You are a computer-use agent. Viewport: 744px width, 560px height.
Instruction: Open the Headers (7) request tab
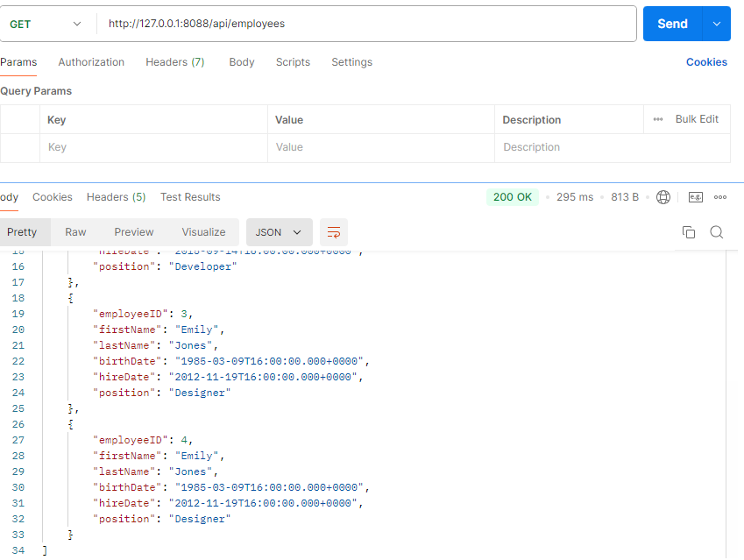[x=174, y=62]
